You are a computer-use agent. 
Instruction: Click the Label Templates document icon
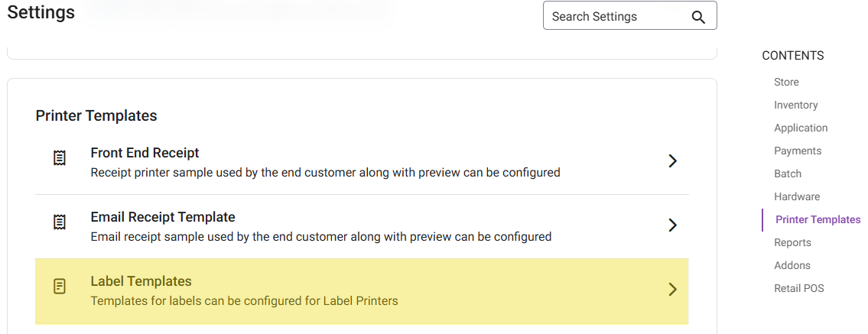(x=60, y=287)
